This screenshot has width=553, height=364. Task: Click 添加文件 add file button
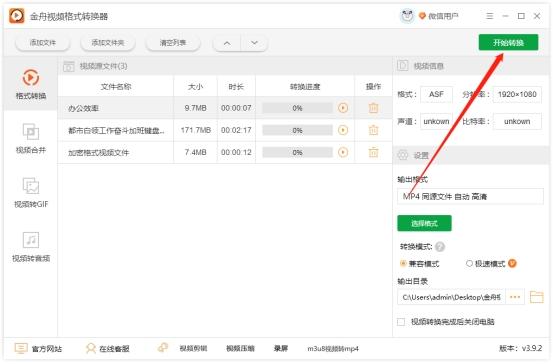pos(43,43)
